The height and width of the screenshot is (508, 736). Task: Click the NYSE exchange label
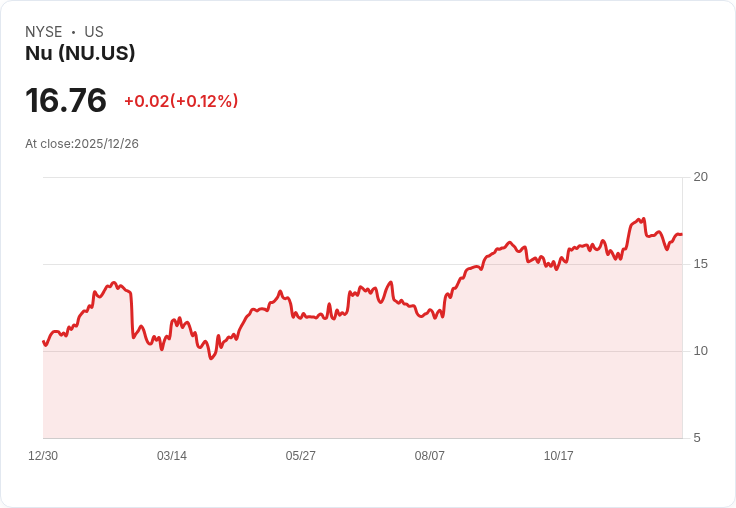coord(44,32)
